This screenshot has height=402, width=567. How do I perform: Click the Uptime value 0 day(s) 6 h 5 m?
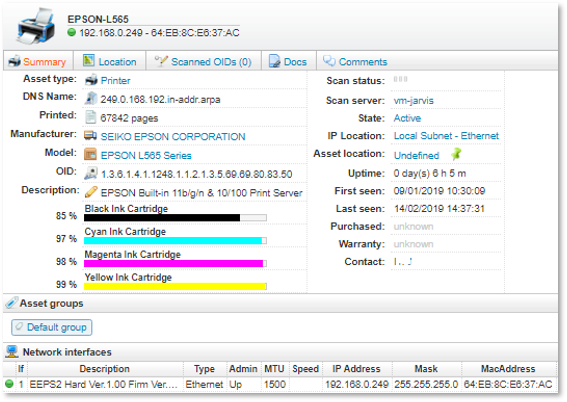point(430,173)
